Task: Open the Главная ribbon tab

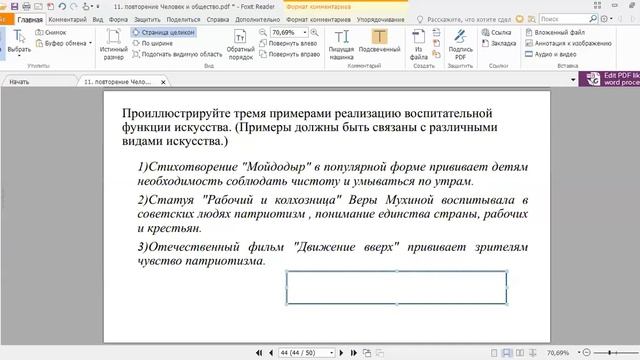Action: [30, 19]
